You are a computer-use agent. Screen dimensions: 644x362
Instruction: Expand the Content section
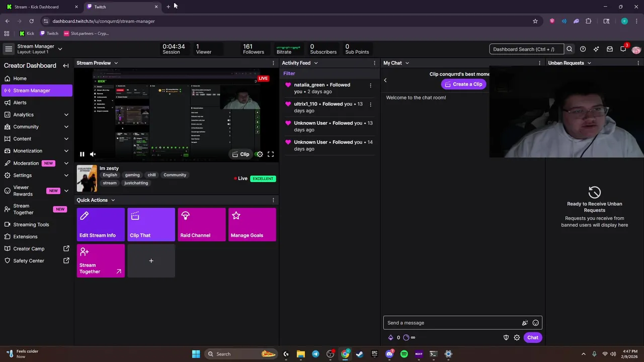coord(66,139)
